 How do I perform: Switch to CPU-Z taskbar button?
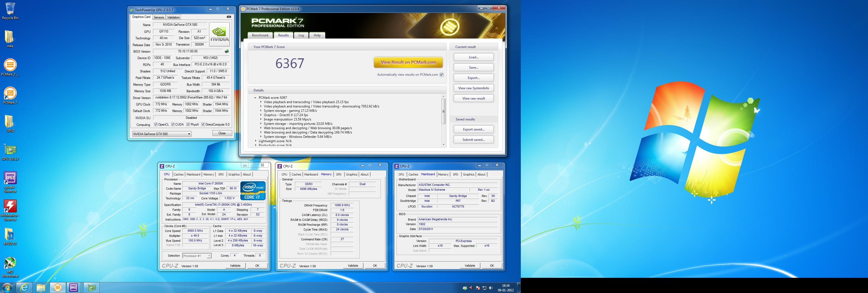point(74,288)
